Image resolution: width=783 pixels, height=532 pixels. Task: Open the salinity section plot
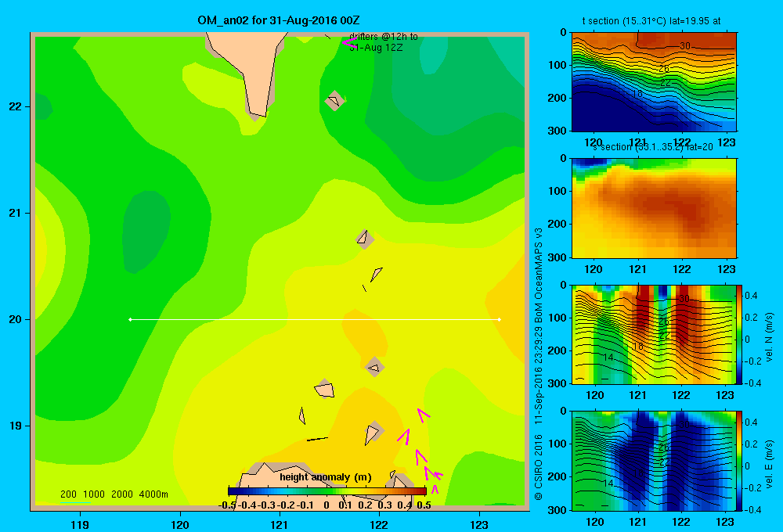[654, 208]
